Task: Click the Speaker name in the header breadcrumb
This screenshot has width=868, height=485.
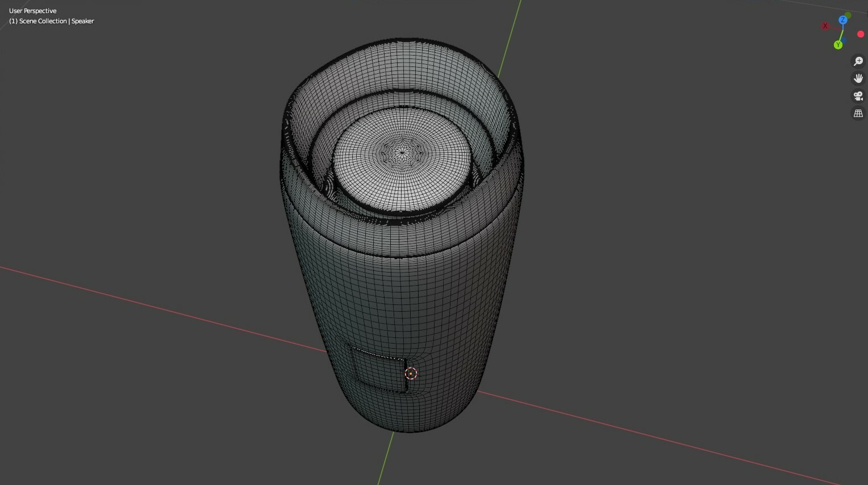Action: point(83,21)
